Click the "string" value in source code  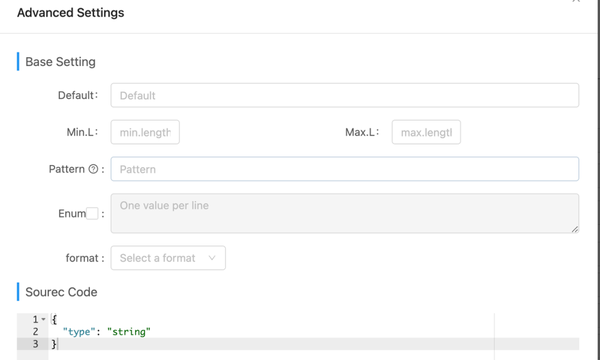tap(129, 332)
